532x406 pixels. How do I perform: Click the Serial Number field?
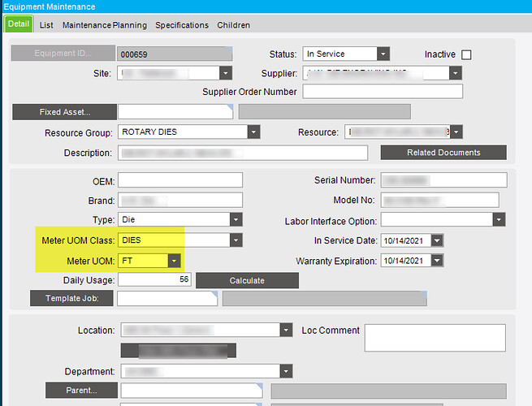443,180
